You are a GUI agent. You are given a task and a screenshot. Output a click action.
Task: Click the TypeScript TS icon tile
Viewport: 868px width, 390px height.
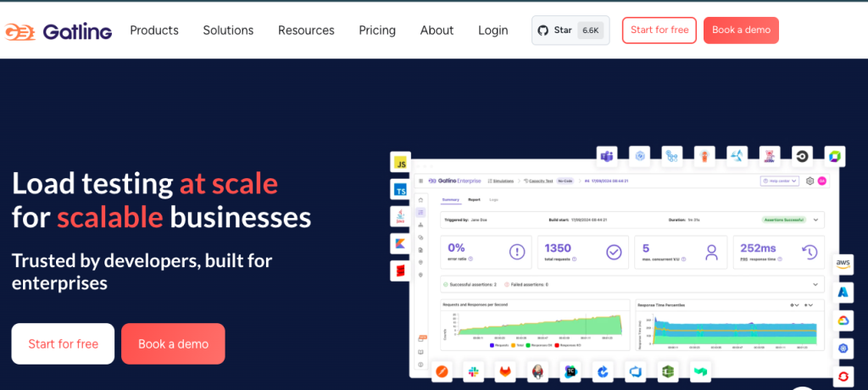point(400,189)
